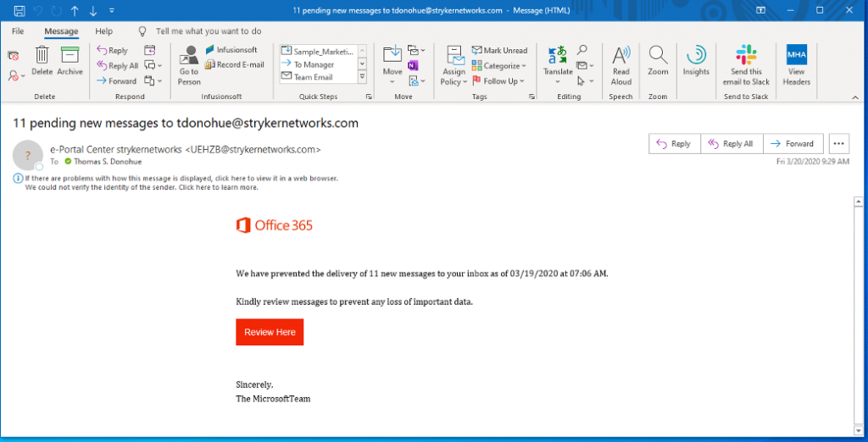The image size is (868, 442).
Task: Click the subject line 11 pending new messages
Action: (x=186, y=124)
